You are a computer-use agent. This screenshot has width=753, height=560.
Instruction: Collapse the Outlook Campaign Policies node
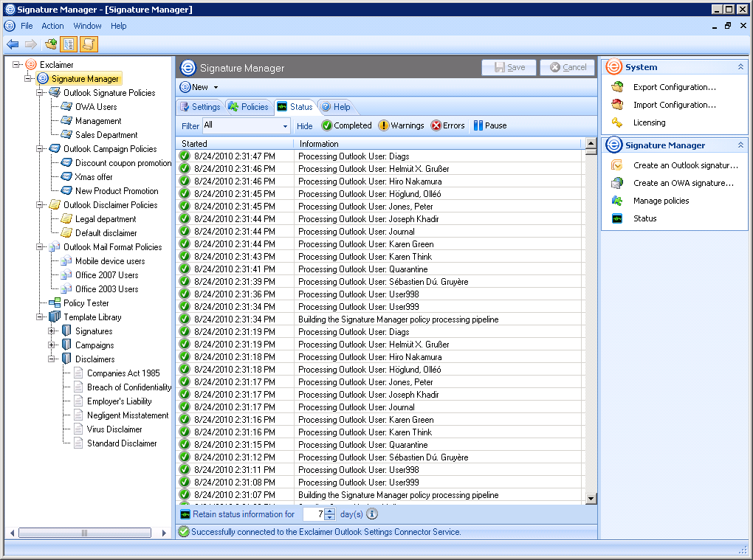[41, 149]
